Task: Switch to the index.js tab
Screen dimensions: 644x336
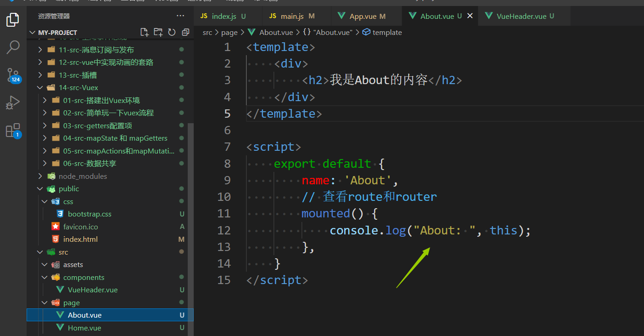Action: tap(228, 16)
